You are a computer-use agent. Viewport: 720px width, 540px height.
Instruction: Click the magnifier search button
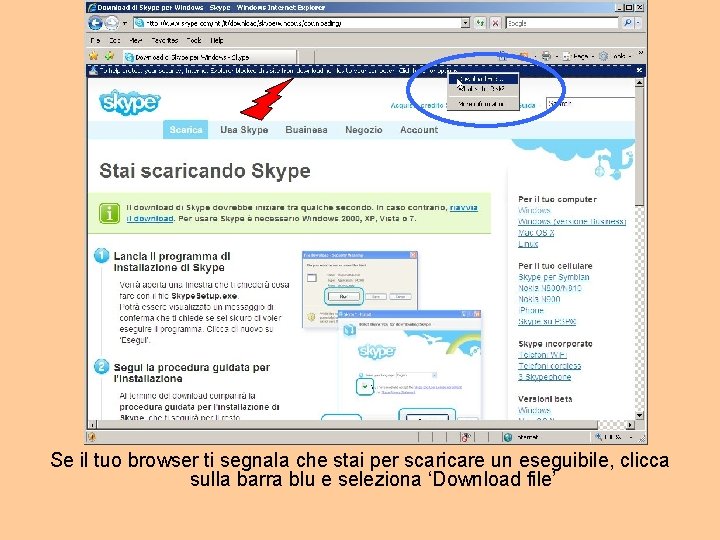click(627, 23)
